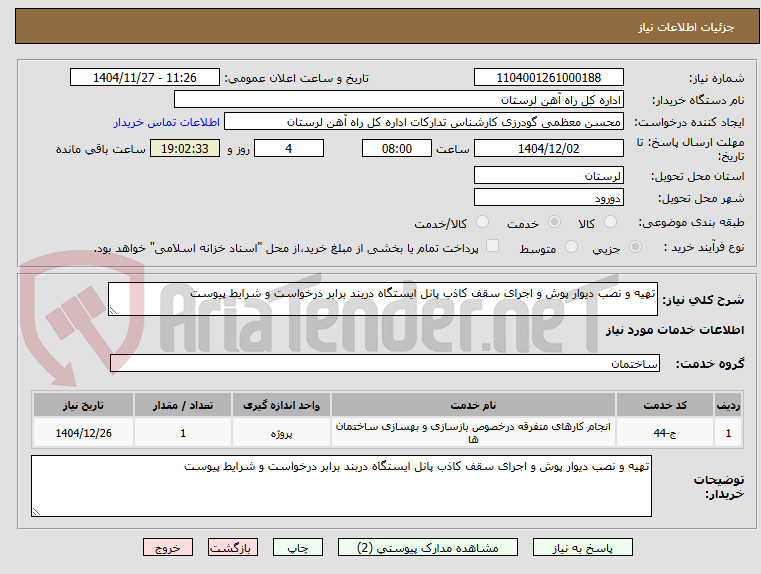Click the remaining days field 4
The width and height of the screenshot is (761, 574).
click(x=289, y=148)
